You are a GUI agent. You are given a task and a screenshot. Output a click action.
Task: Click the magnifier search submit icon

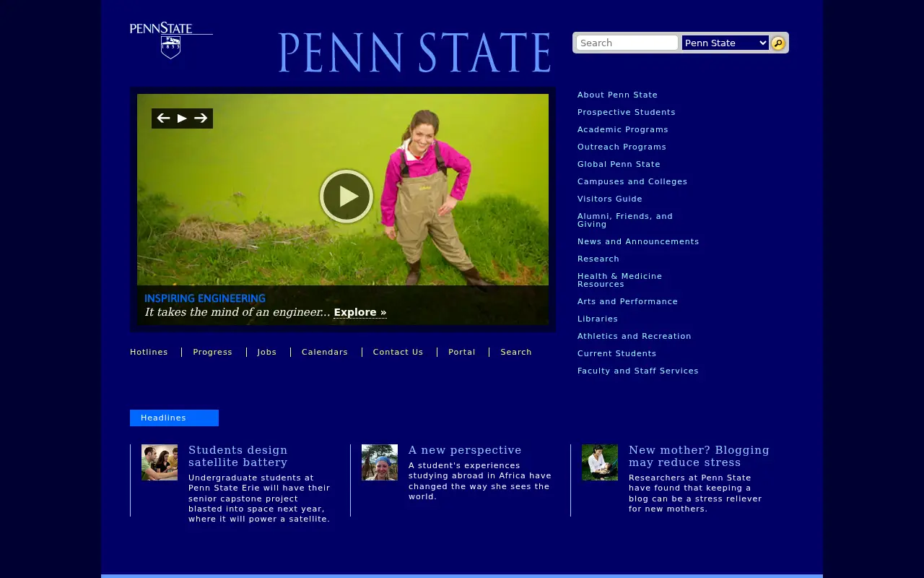pos(778,43)
